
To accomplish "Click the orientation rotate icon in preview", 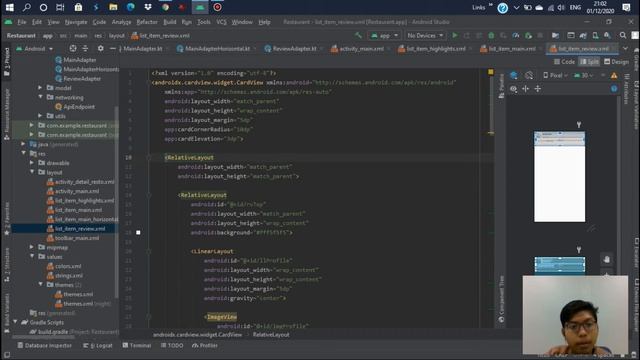I will point(529,75).
